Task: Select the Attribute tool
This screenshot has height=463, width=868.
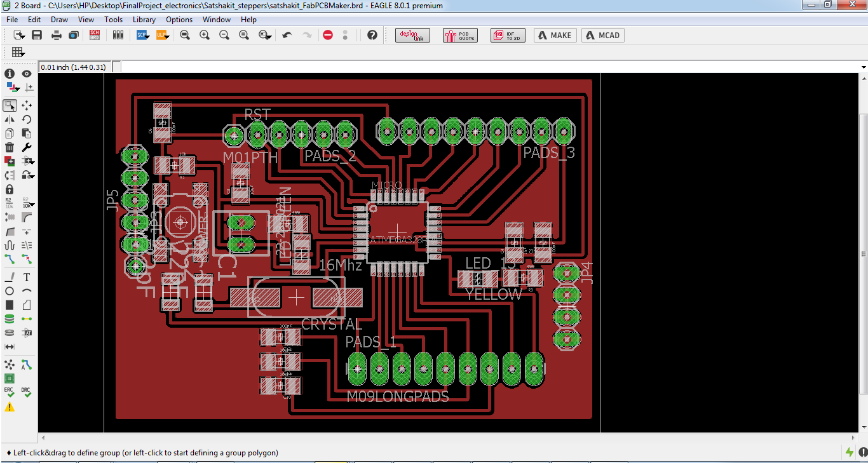Action: (x=27, y=333)
